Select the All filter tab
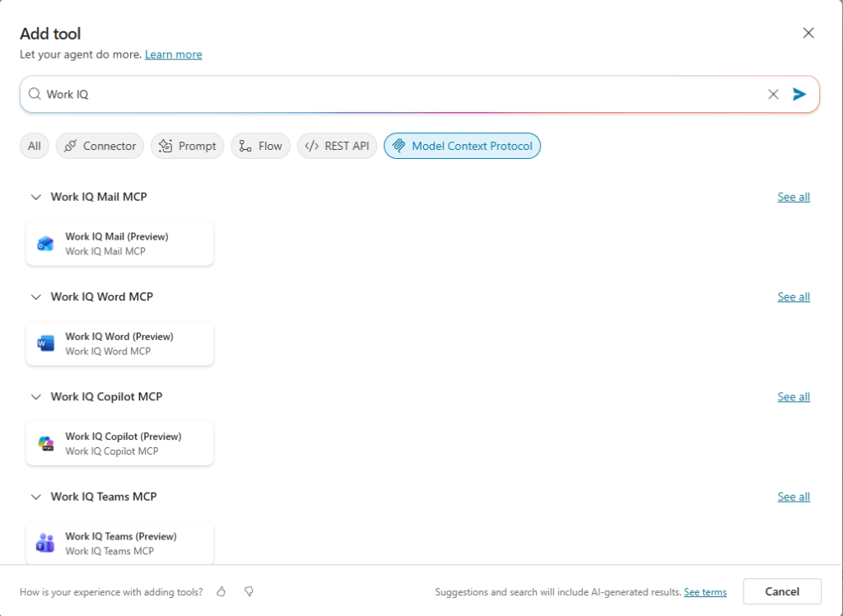Viewport: 843px width, 616px height. (x=35, y=146)
